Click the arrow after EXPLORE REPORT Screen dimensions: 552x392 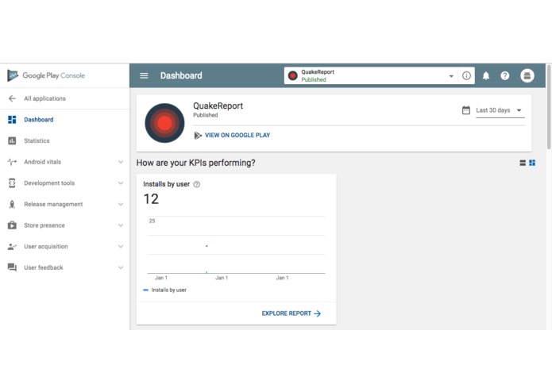[x=318, y=313]
